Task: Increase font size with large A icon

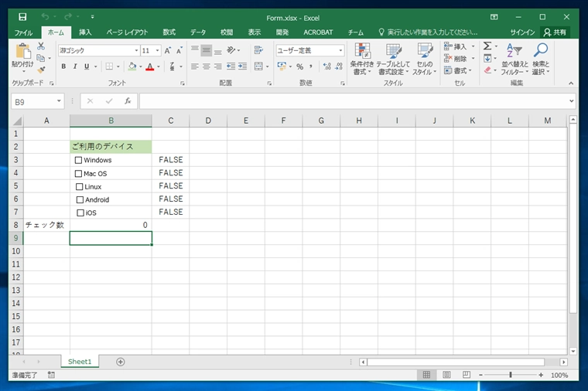Action: pos(168,50)
